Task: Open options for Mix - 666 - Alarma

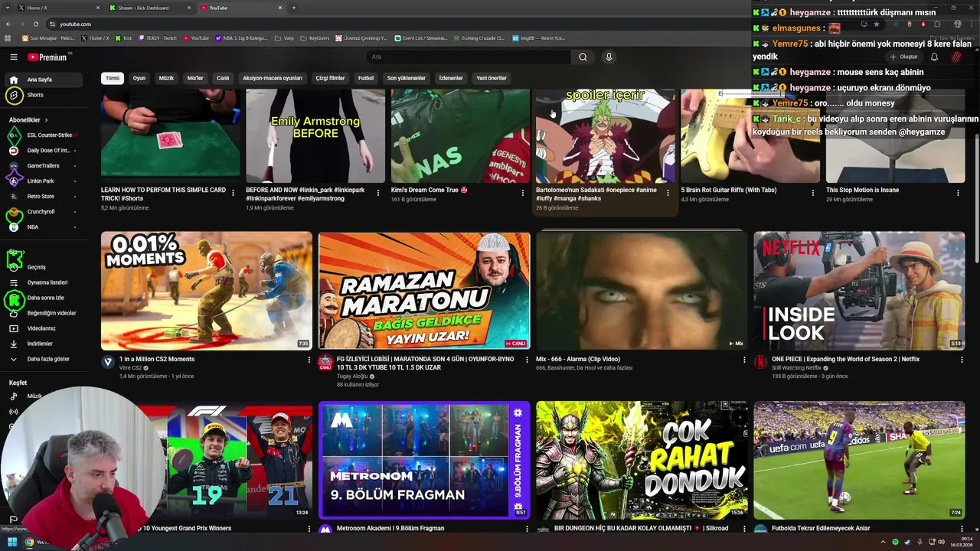Action: 744,360
